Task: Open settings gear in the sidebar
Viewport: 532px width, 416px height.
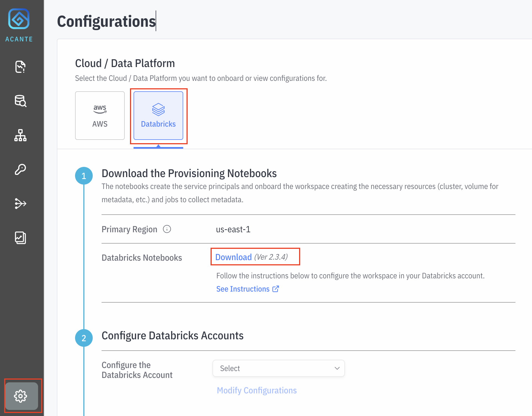Action: [22, 396]
